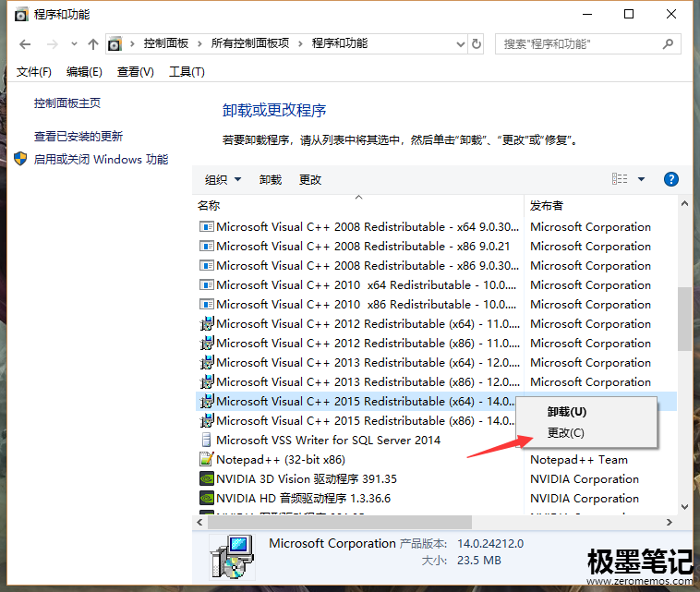Screen dimensions: 700x592
Task: Click icon of Visual C++ 2010 x86 Redistributable
Action: click(206, 305)
